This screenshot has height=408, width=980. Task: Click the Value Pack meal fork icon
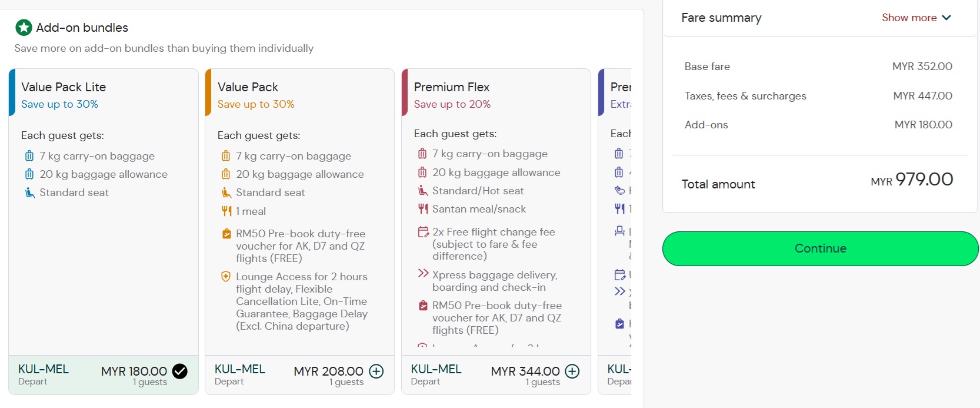coord(226,211)
